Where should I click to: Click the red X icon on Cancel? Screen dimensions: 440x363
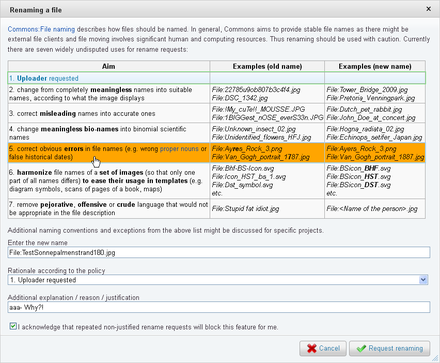[x=312, y=348]
